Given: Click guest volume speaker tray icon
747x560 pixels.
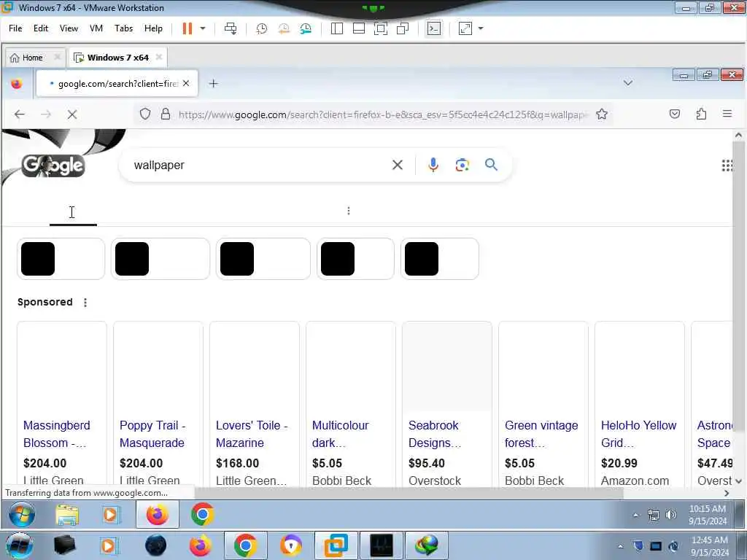Looking at the screenshot, I should (671, 515).
